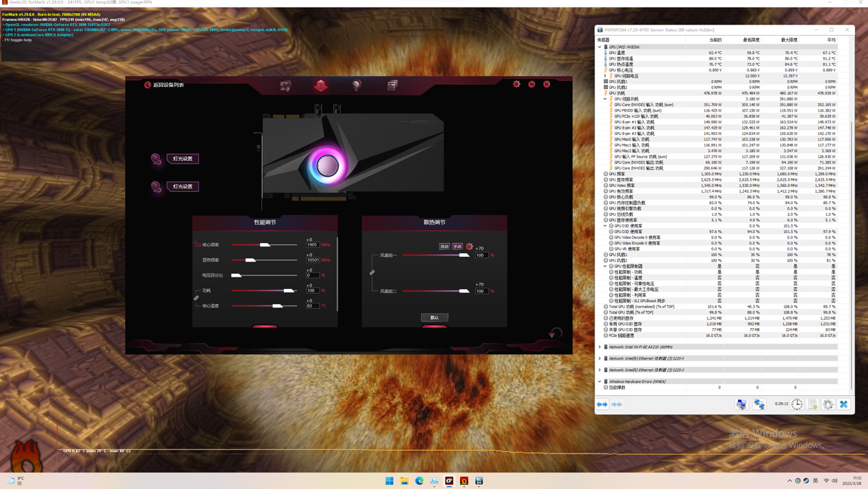Click the 风扇组一 slider handle
Screen dimensions: 868x489
pos(464,255)
